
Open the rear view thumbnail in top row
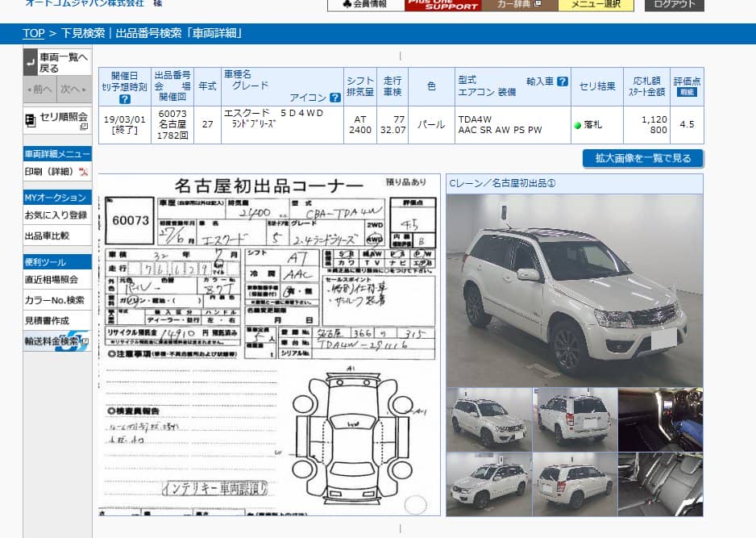pos(575,419)
